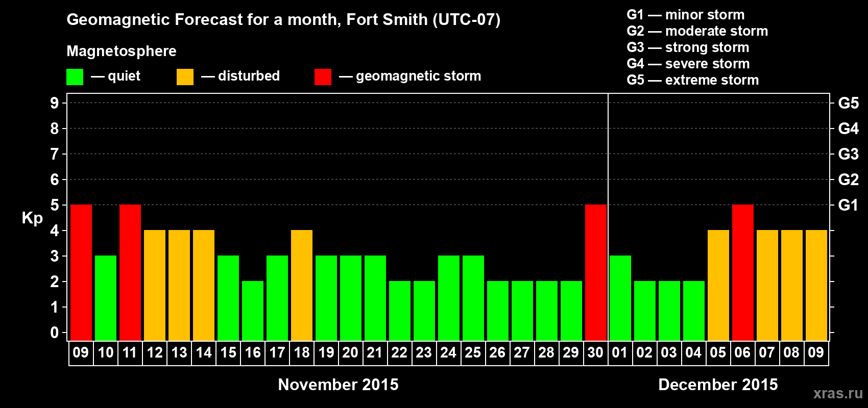868x408 pixels.
Task: Click the green quiet legend swatch
Action: click(x=75, y=77)
